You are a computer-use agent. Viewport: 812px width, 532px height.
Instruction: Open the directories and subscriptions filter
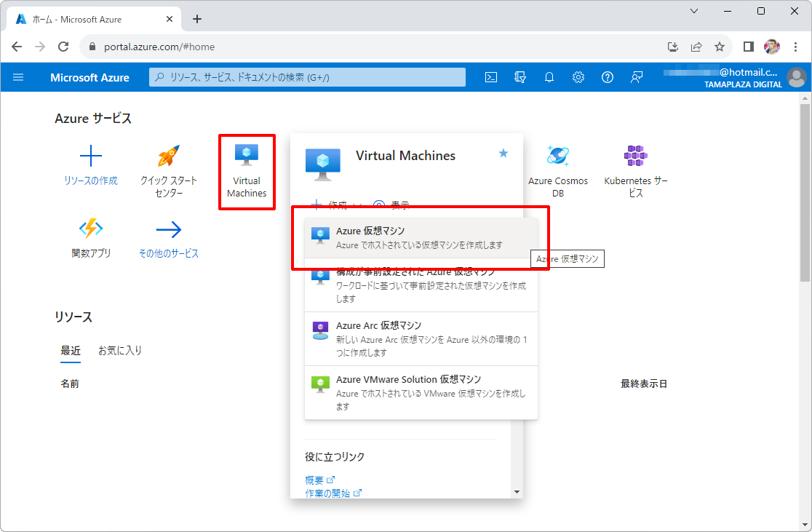[x=520, y=77]
